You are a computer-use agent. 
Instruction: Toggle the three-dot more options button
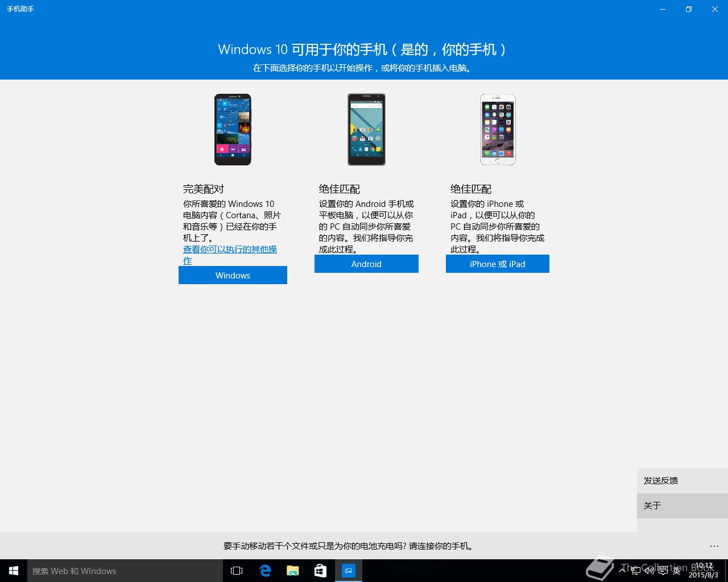click(714, 546)
